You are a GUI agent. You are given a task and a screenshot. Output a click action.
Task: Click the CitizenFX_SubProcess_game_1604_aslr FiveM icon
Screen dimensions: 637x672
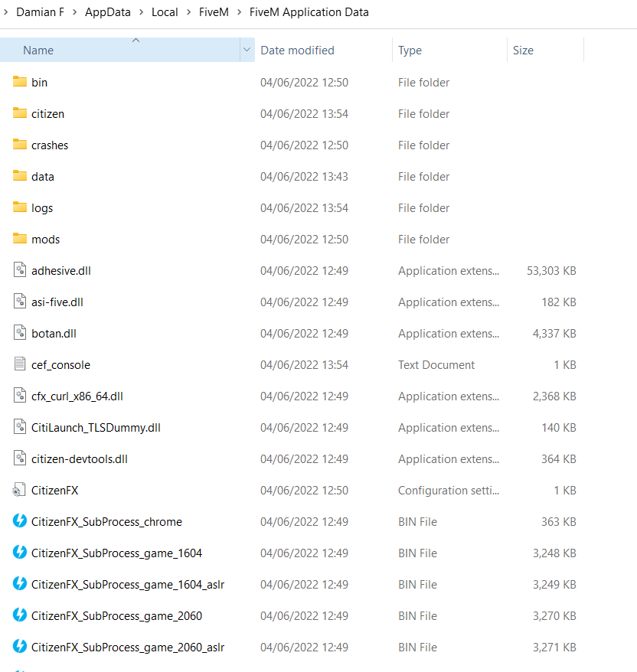[20, 583]
